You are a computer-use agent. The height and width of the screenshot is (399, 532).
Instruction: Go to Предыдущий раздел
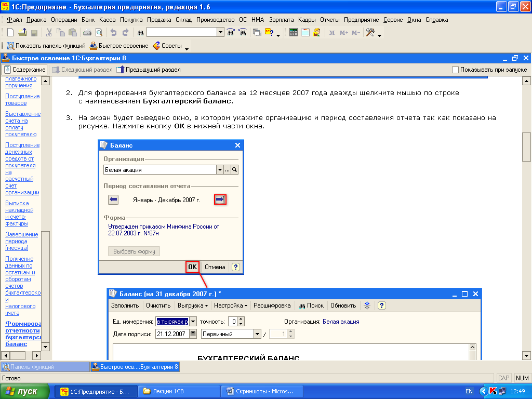(x=149, y=70)
